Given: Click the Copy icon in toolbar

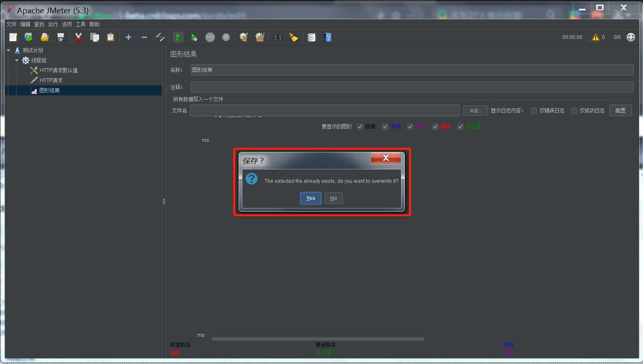Looking at the screenshot, I should pyautogui.click(x=95, y=37).
